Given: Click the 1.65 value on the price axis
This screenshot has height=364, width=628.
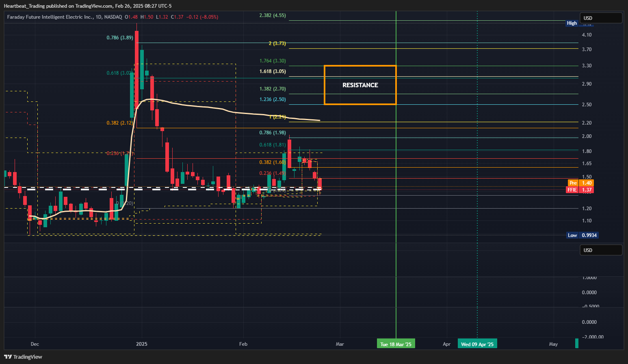Looking at the screenshot, I should pos(587,164).
